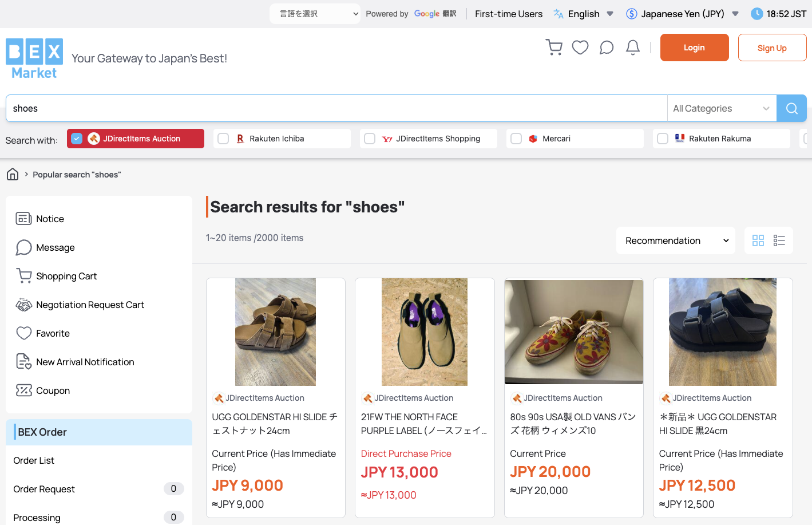The image size is (812, 525).
Task: Switch to grid view layout icon
Action: tap(758, 240)
